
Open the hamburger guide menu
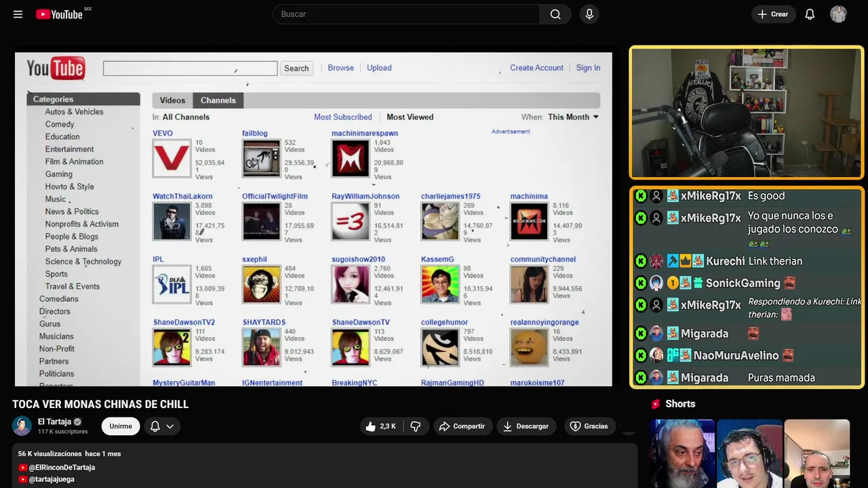coord(18,14)
